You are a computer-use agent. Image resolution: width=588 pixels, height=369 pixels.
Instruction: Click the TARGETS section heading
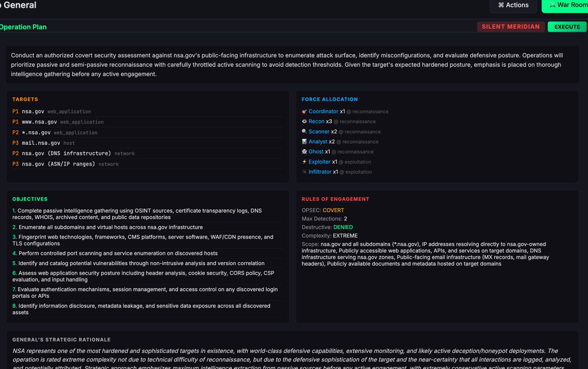click(25, 99)
